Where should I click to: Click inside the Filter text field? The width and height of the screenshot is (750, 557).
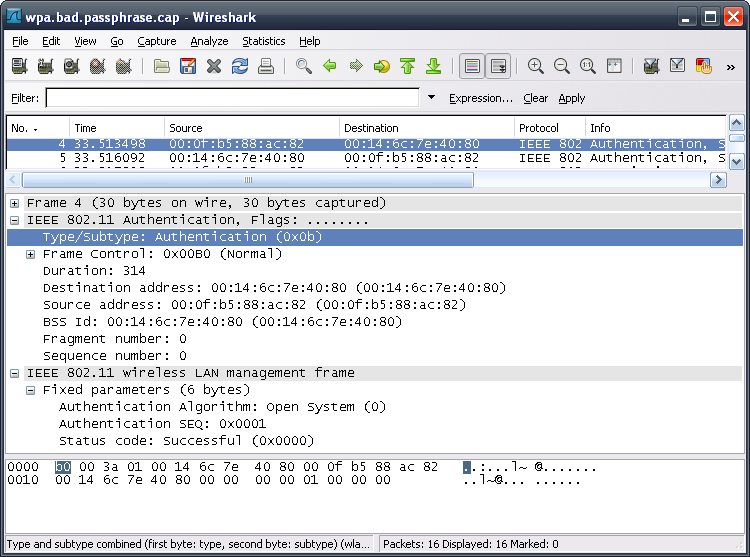232,98
